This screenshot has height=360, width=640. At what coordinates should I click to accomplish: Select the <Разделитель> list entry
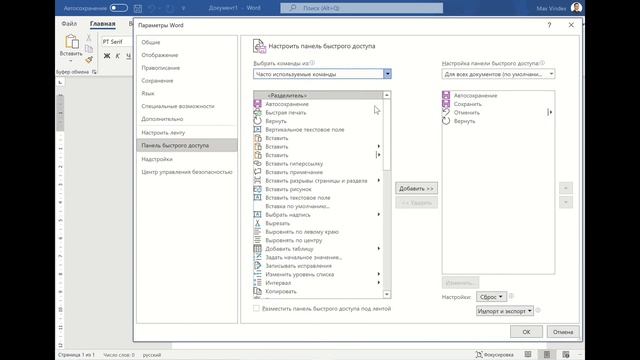[318, 96]
